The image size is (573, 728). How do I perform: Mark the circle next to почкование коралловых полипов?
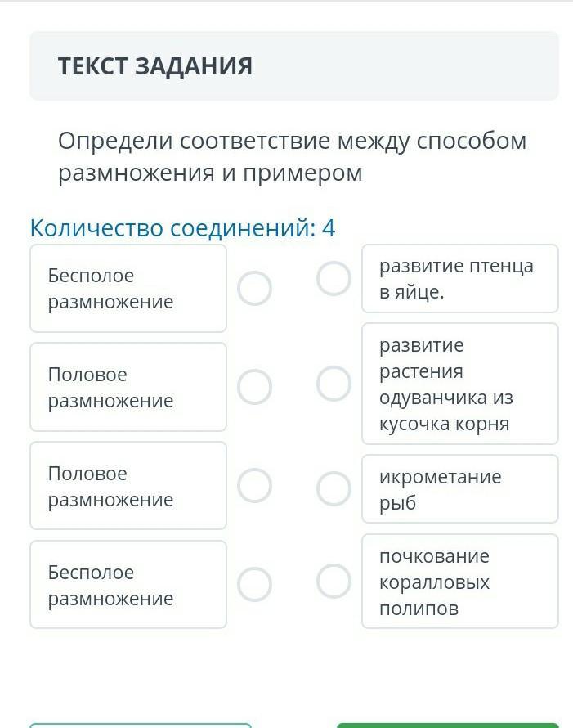(334, 582)
